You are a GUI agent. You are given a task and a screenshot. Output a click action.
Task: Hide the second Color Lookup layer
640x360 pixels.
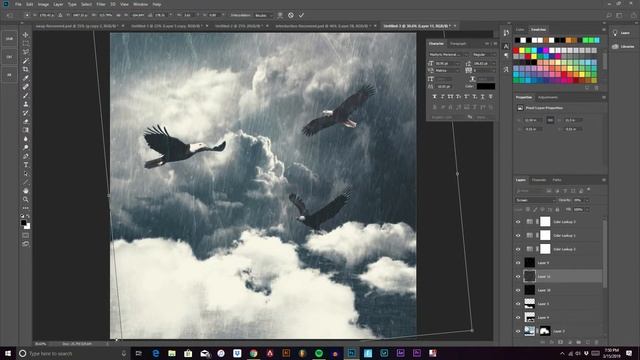tap(518, 236)
